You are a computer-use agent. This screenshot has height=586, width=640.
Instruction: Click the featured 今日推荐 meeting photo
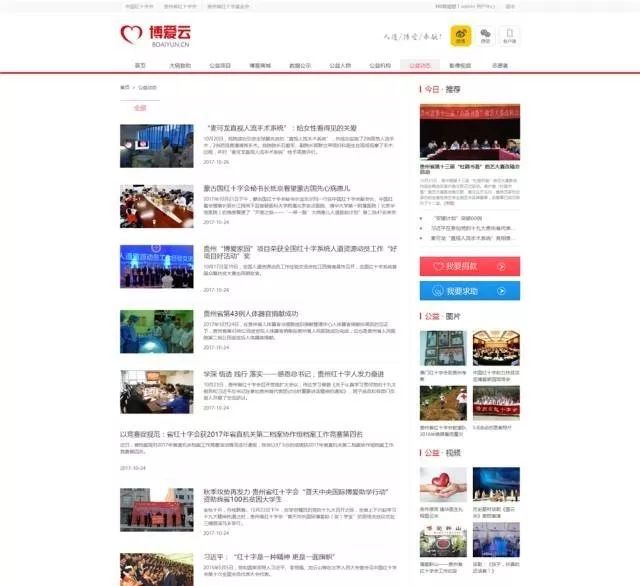coord(469,132)
